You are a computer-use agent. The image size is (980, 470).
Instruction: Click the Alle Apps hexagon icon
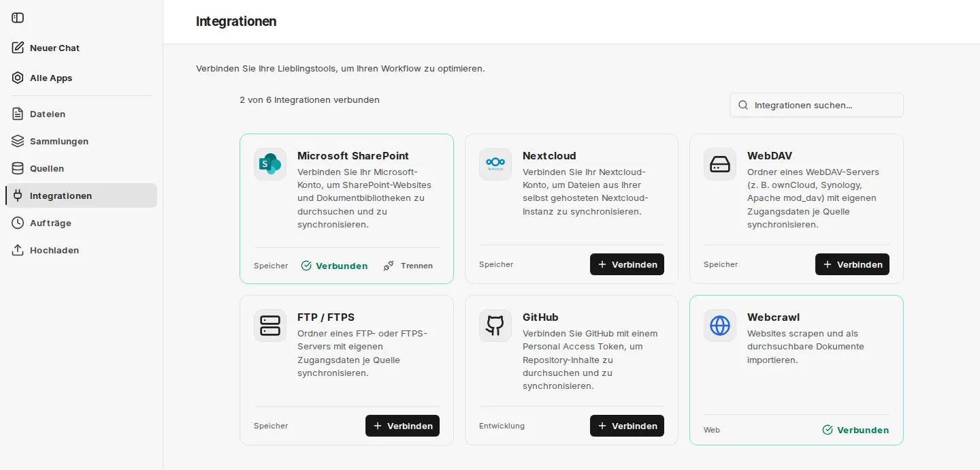pyautogui.click(x=18, y=78)
